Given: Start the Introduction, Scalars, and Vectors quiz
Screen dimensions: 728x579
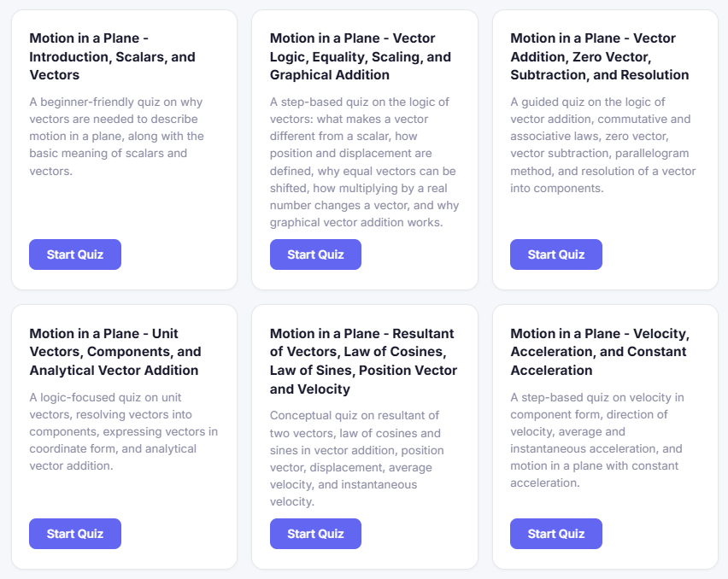Looking at the screenshot, I should [x=75, y=254].
